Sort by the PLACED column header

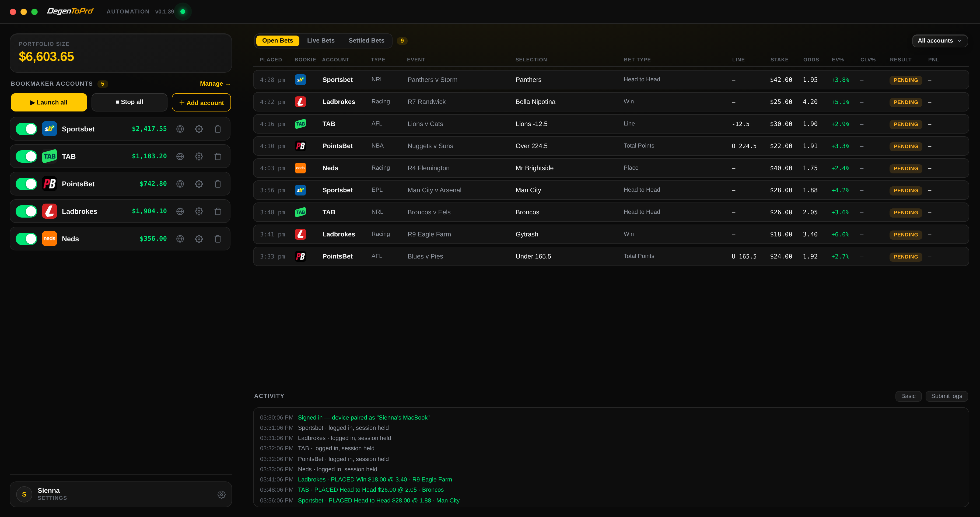pyautogui.click(x=271, y=60)
